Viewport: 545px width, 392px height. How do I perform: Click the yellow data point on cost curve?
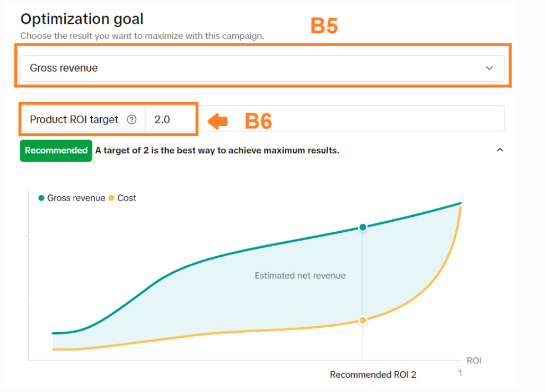pyautogui.click(x=363, y=320)
